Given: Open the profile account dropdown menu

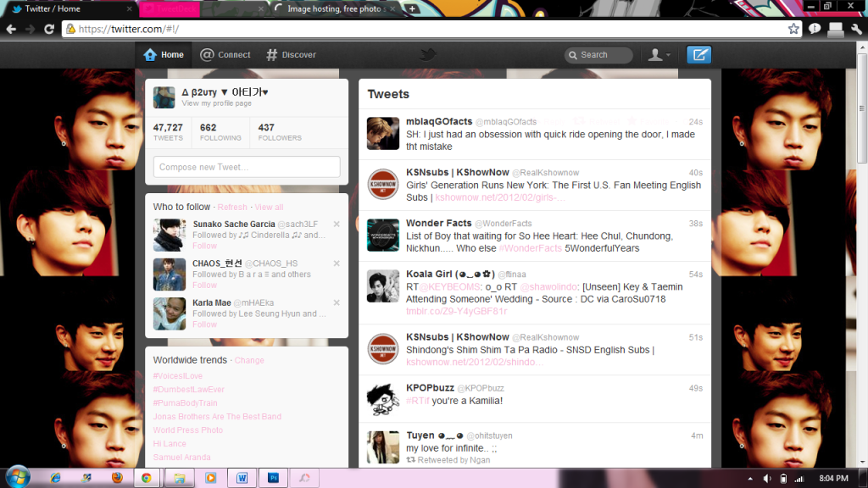Looking at the screenshot, I should (x=659, y=55).
